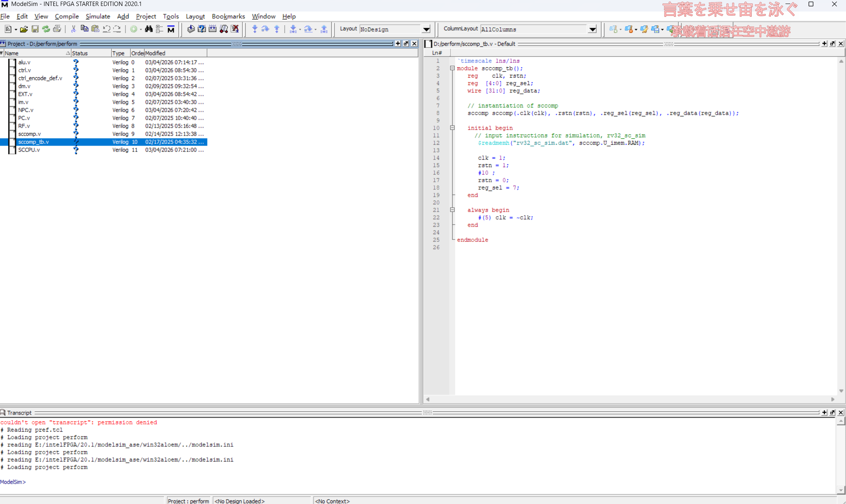Collapse the always begin block fold marker
846x504 pixels.
452,210
